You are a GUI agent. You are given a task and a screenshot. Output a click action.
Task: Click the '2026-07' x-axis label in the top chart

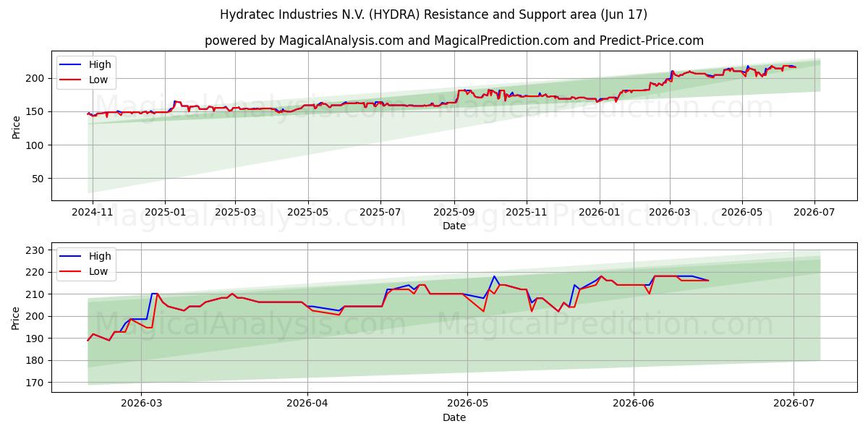pos(814,213)
